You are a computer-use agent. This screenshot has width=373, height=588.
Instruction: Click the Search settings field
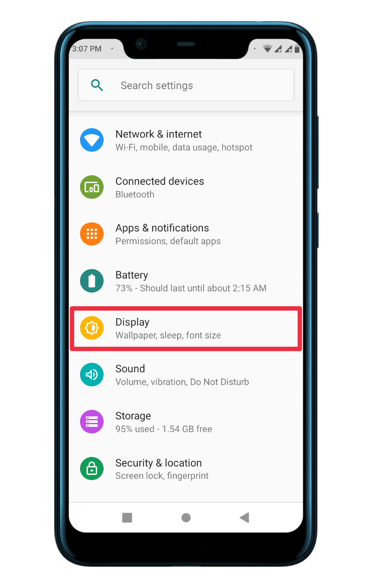point(186,85)
